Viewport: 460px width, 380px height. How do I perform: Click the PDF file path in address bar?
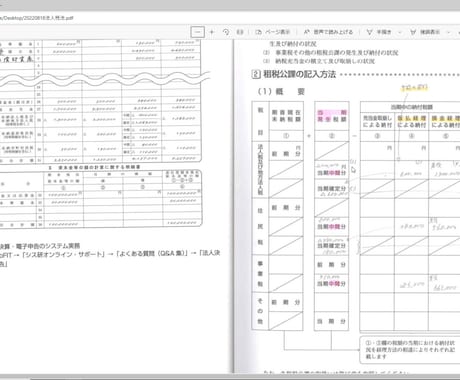click(x=37, y=18)
